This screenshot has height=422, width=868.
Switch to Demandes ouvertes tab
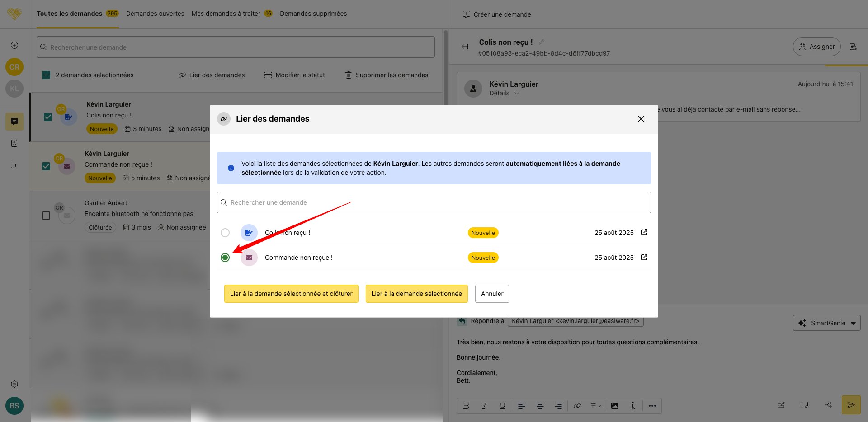(x=155, y=14)
